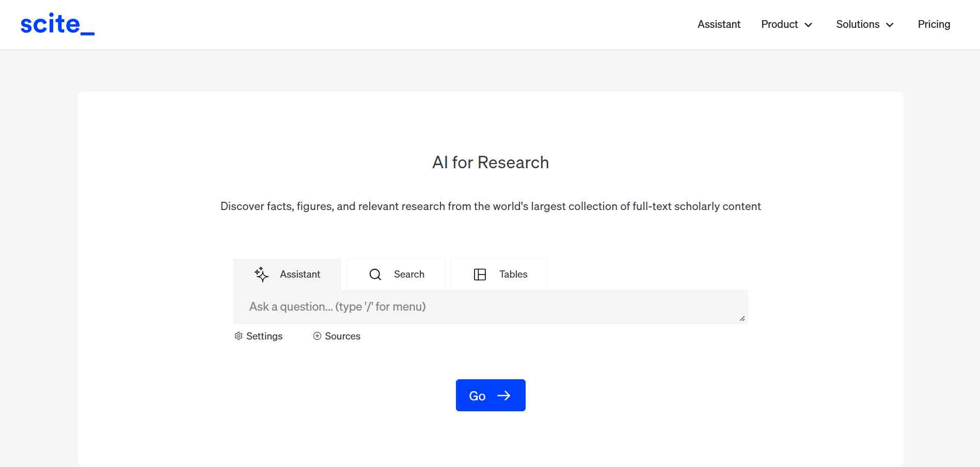Click the magnifying glass Search icon
Screen dimensions: 980x467
(x=375, y=275)
